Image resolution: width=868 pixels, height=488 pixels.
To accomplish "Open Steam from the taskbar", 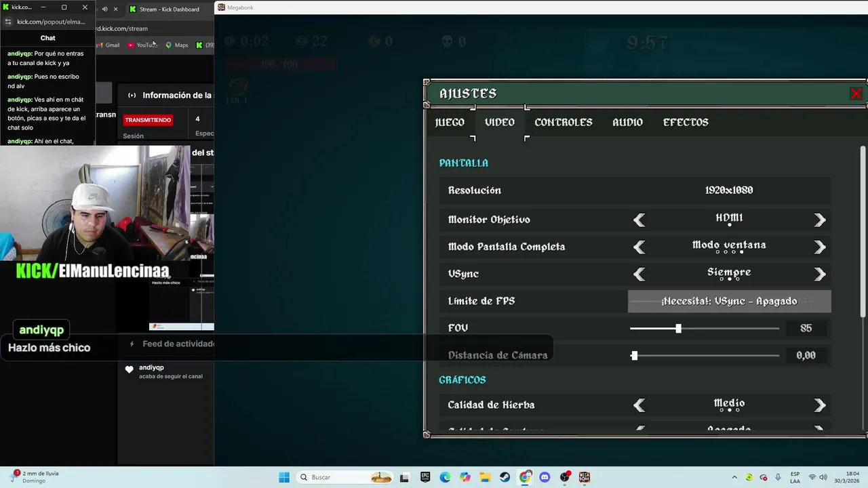I will (x=505, y=477).
